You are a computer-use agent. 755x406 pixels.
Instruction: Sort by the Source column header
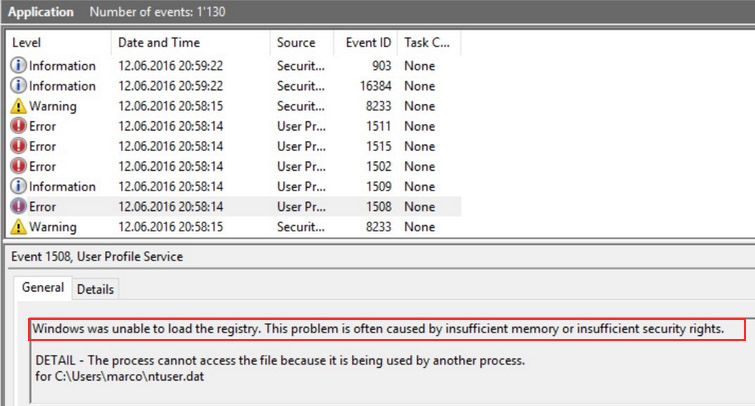[302, 43]
